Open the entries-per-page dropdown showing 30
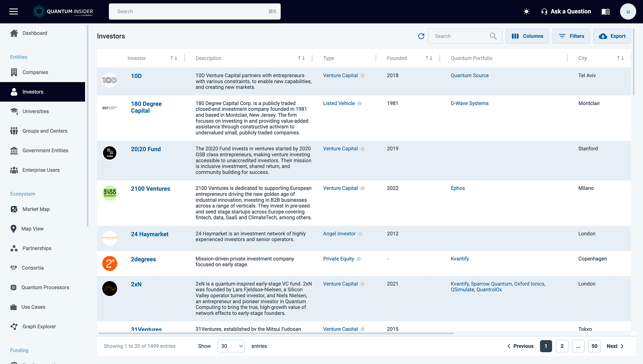 (x=231, y=346)
